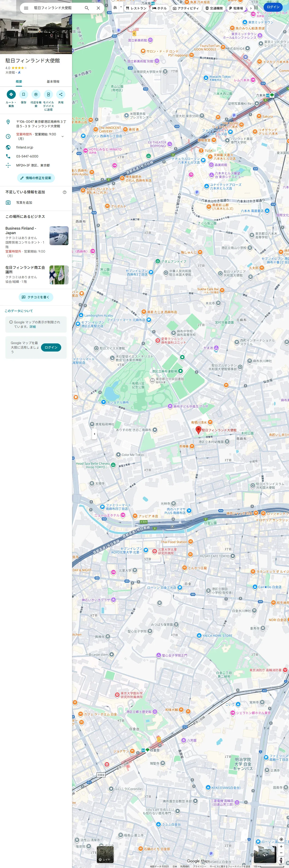Open the Google apps grid
The height and width of the screenshot is (868, 289).
(256, 7)
